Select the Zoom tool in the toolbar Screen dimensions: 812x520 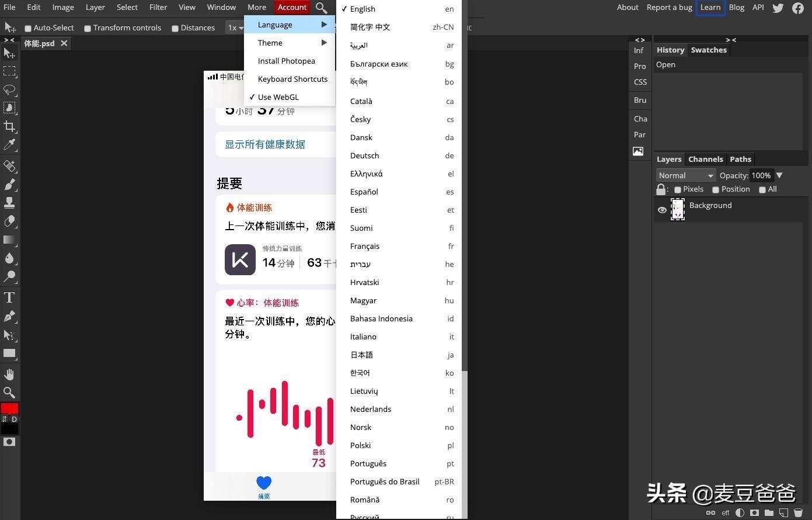click(x=9, y=393)
